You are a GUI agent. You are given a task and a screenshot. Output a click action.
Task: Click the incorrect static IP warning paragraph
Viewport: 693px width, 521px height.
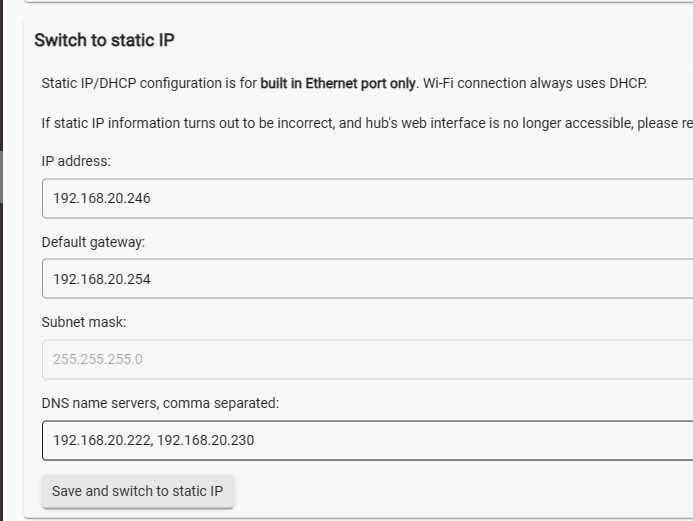coord(367,123)
